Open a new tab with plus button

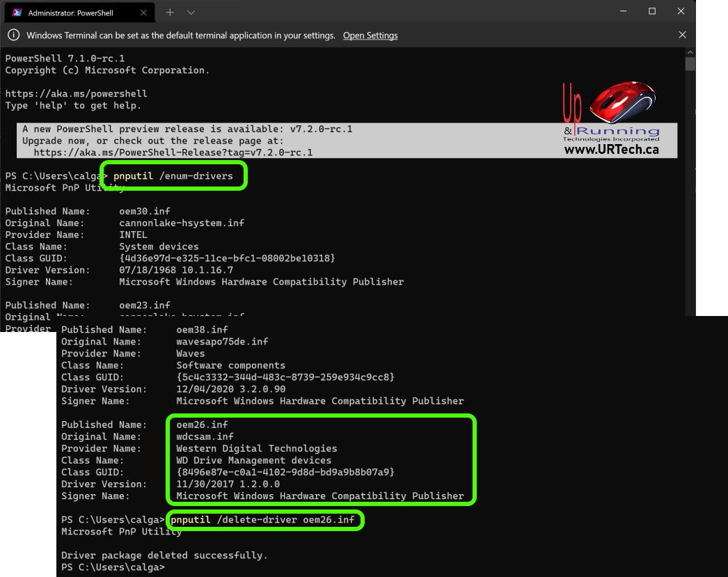tap(170, 13)
